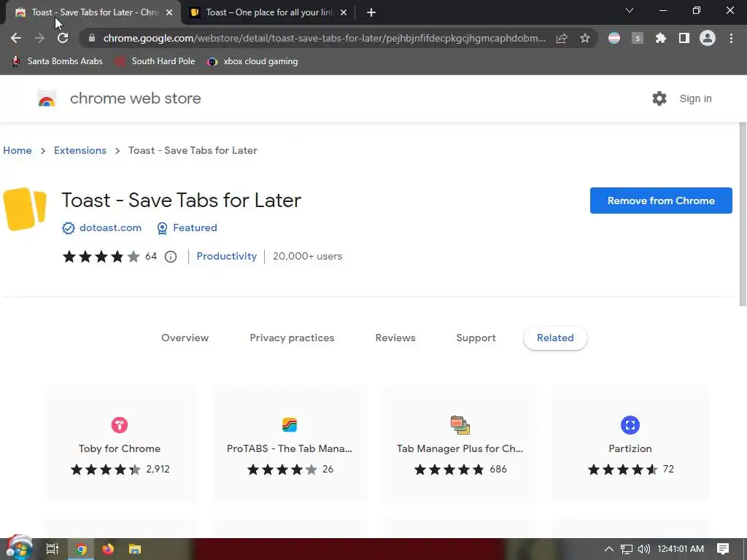Go back with the browser back arrow
This screenshot has height=560, width=747.
[16, 38]
